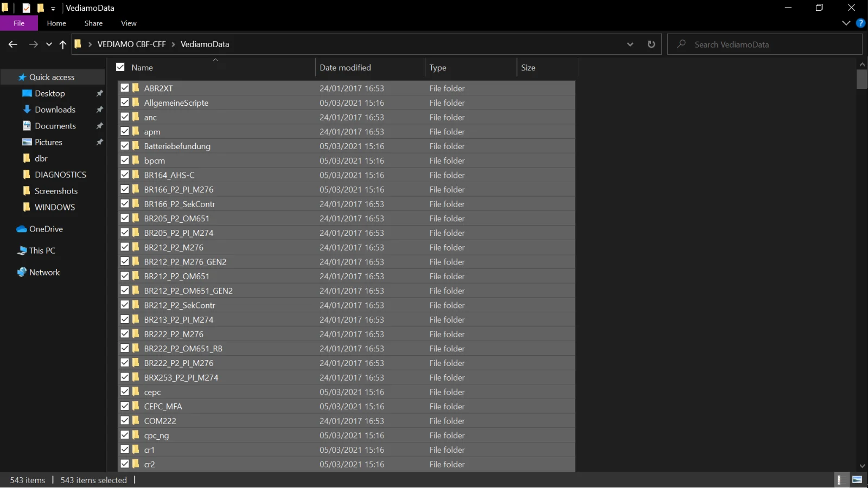Image resolution: width=868 pixels, height=488 pixels.
Task: Uncheck the CEPC_MFA folder checkbox
Action: 125,406
